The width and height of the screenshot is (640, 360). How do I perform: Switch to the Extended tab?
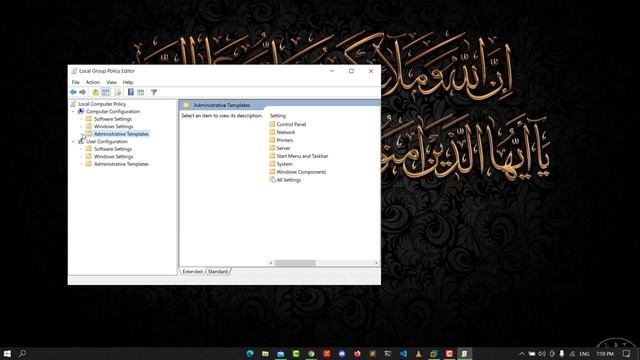coord(192,271)
